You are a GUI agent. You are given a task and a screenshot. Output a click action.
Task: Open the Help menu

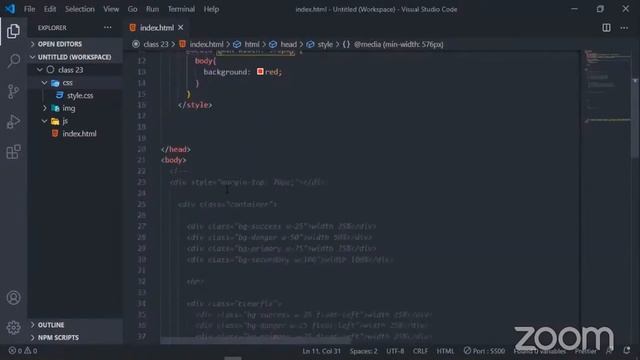(211, 9)
